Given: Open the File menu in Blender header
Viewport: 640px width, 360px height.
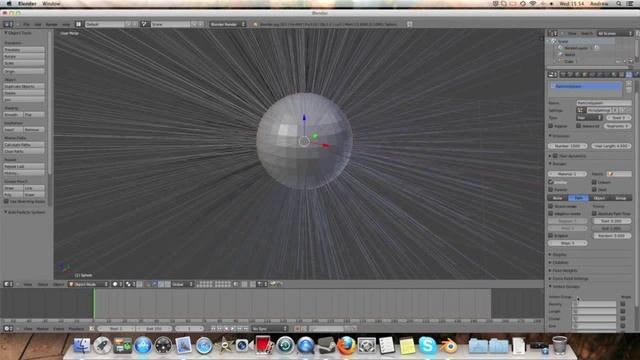Looking at the screenshot, I should (x=26, y=24).
